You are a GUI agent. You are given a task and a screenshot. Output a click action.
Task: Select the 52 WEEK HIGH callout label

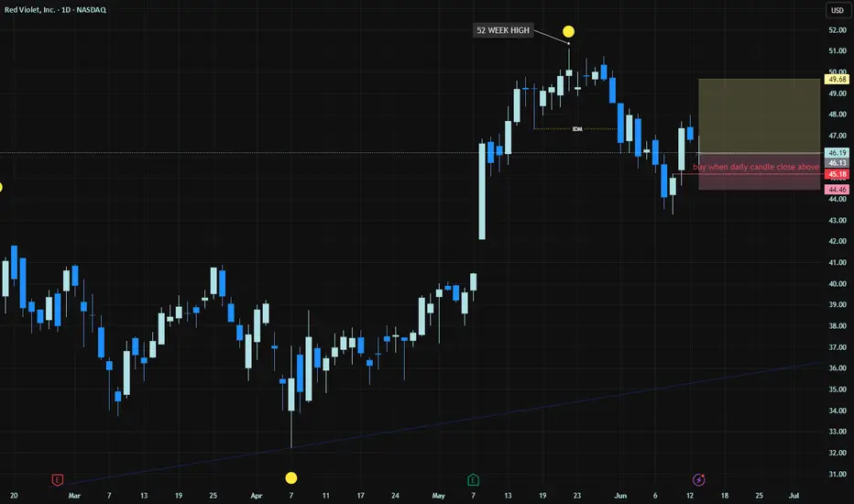[x=503, y=30]
